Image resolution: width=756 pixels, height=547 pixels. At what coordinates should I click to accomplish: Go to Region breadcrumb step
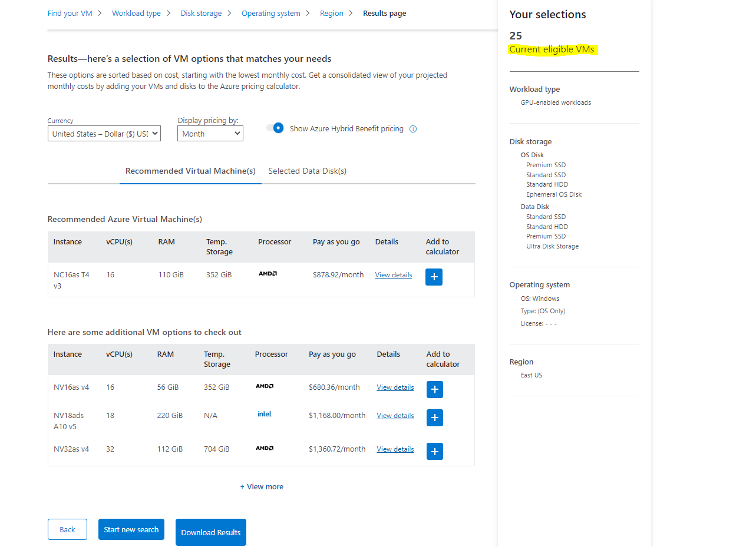[x=332, y=13]
